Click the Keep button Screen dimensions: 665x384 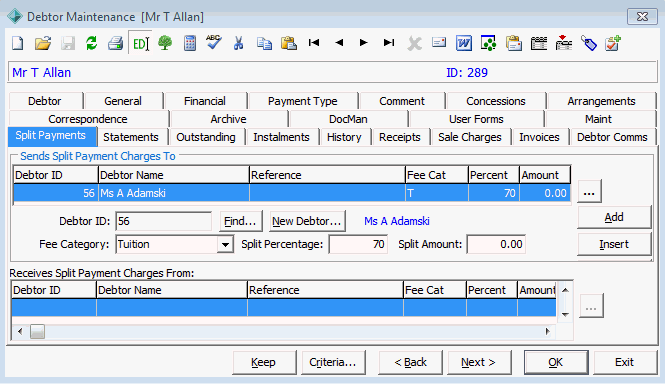coord(264,362)
